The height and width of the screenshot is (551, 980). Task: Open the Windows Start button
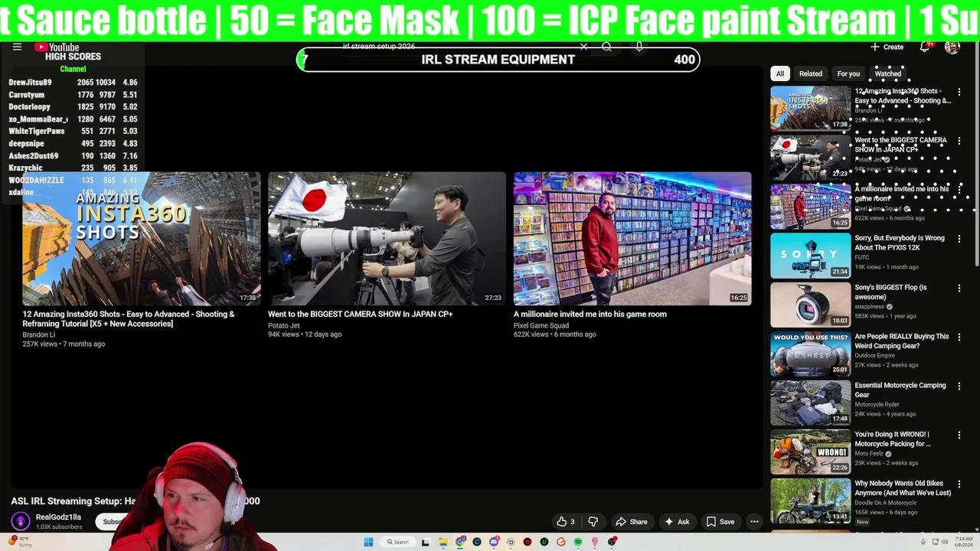(368, 542)
